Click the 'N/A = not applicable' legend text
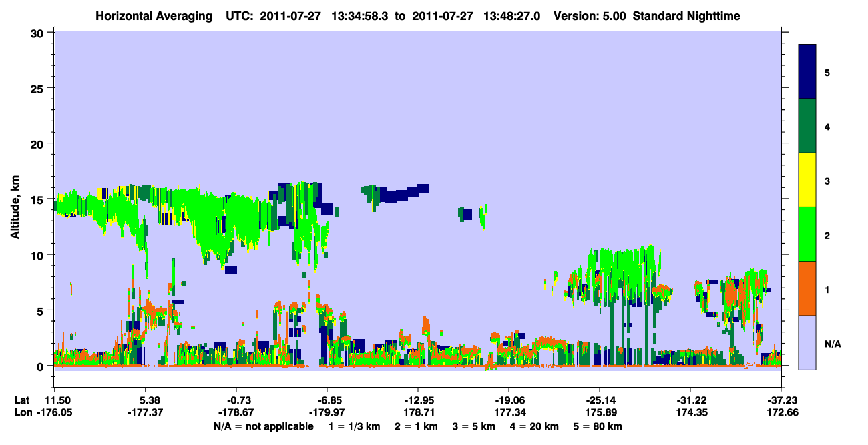 coord(263,426)
